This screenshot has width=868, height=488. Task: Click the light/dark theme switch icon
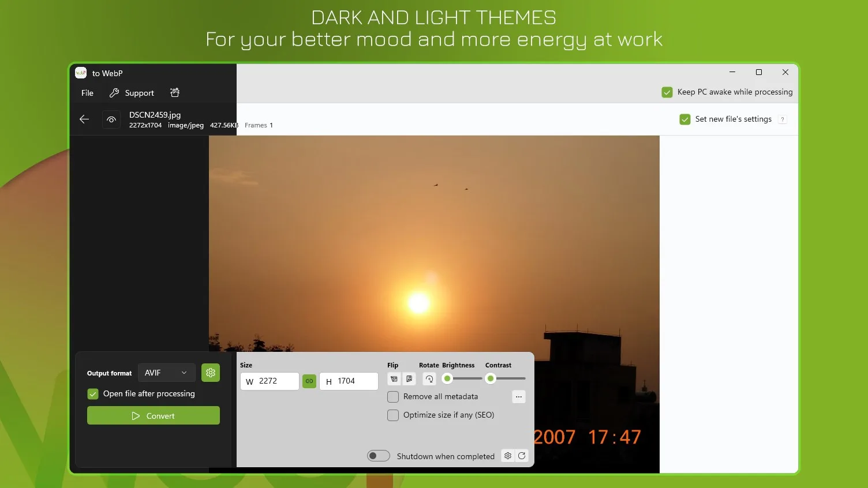tap(175, 93)
